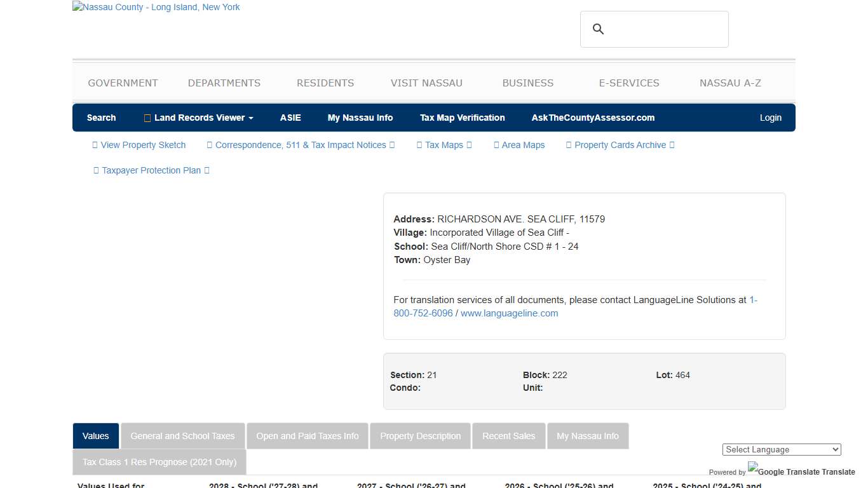
Task: Open the GOVERNMENT menu
Action: tap(123, 83)
